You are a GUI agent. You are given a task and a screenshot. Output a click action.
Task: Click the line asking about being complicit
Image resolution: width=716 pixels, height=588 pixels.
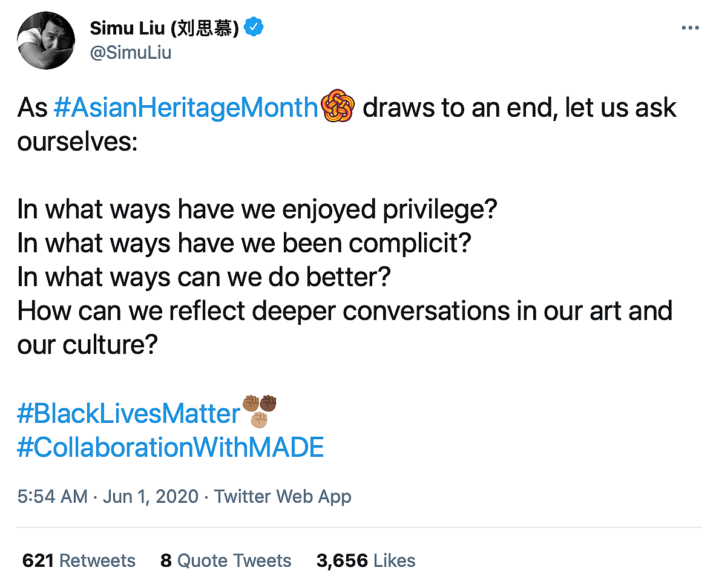[245, 244]
